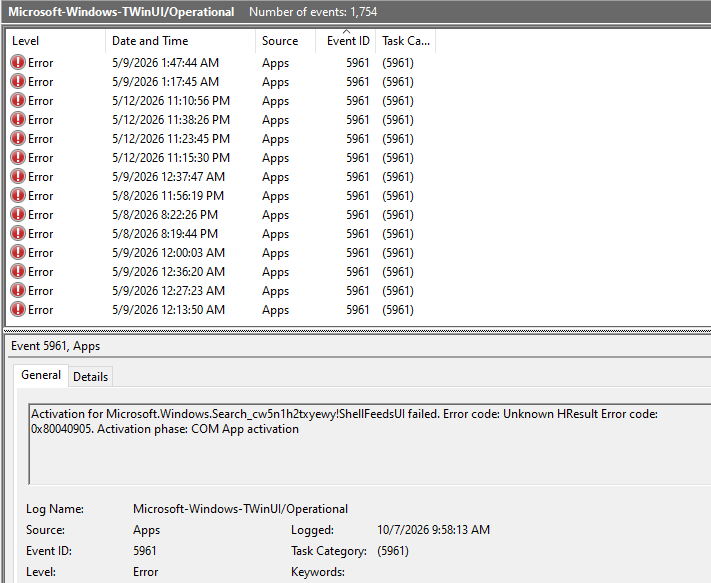Screen dimensions: 711x583
Task: Click the error icon of the 12:27:23 AM row
Action: pos(18,291)
